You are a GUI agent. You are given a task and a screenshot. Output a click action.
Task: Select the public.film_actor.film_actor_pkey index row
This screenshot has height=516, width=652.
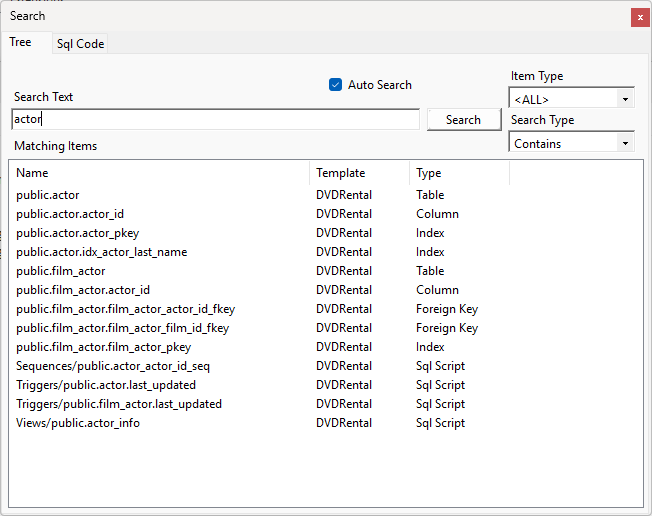[x=103, y=347]
